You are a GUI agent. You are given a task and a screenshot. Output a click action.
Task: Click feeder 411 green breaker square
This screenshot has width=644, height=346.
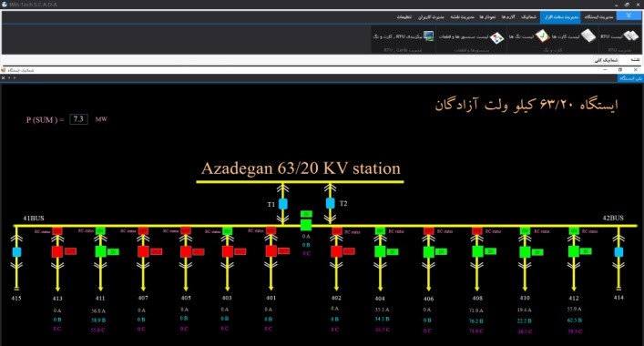click(100, 251)
